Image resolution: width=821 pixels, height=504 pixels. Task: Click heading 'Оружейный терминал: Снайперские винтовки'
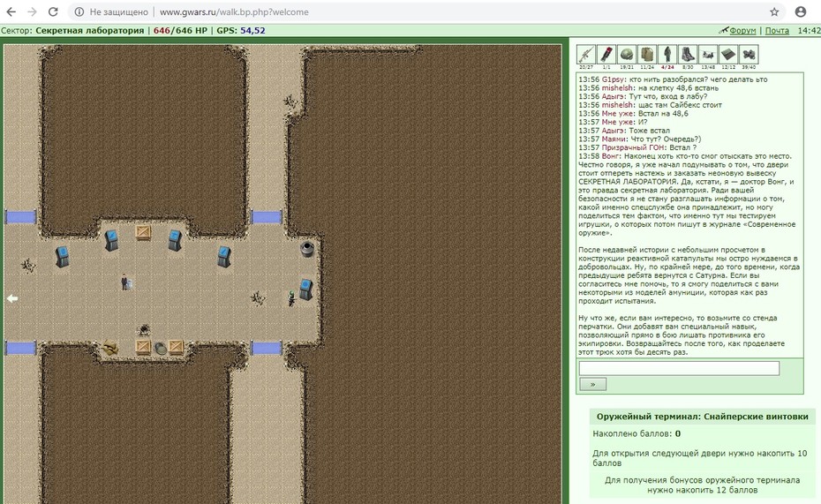[x=702, y=417]
